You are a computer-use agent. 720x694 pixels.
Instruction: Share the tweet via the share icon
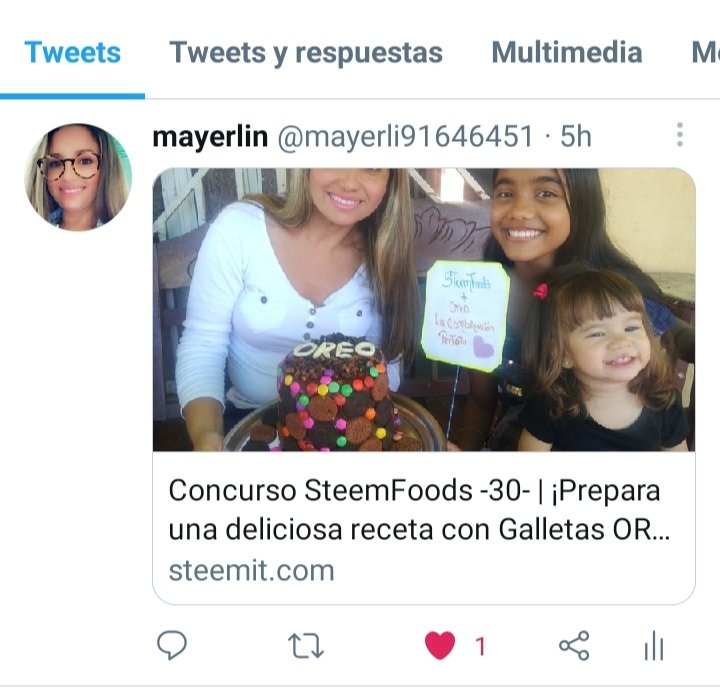(x=574, y=645)
